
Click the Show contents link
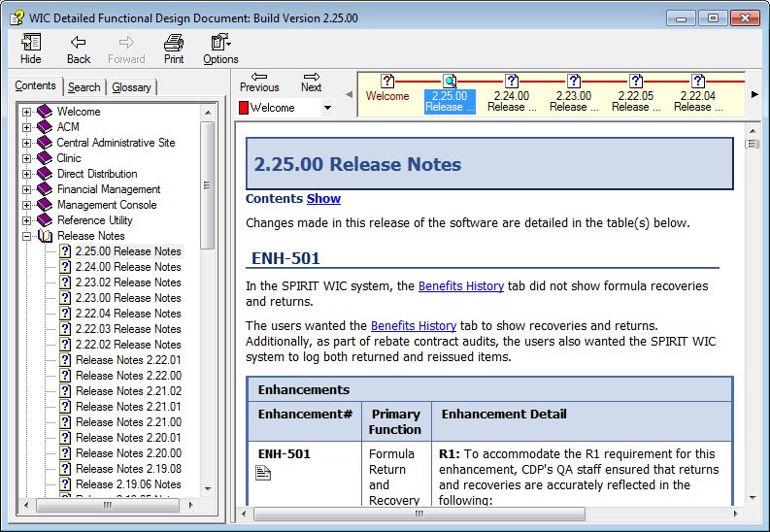323,199
